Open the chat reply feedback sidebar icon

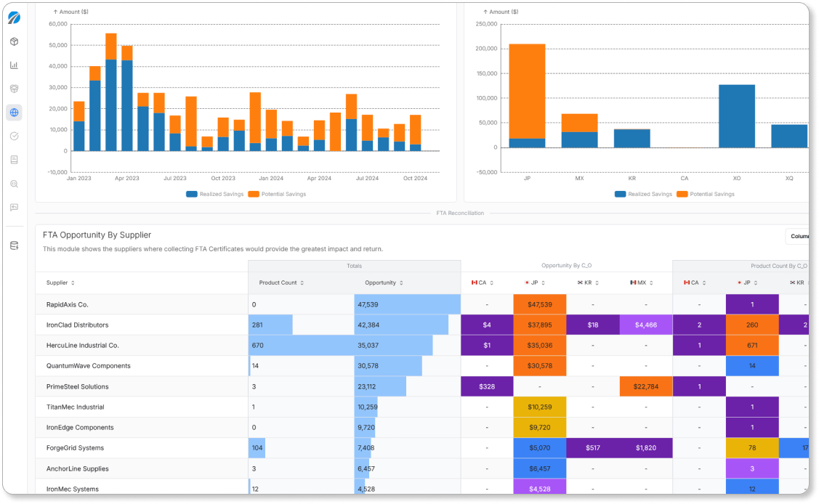(x=14, y=207)
